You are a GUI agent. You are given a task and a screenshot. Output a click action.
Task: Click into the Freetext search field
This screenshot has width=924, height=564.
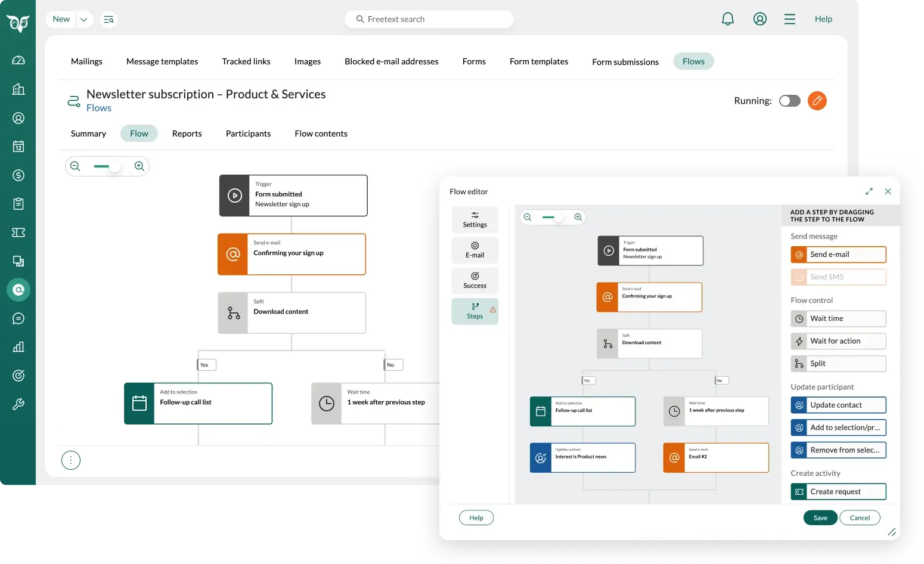[429, 19]
